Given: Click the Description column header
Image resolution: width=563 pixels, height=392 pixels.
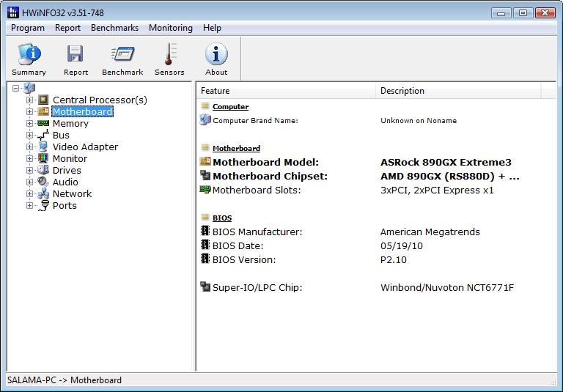Looking at the screenshot, I should click(458, 90).
